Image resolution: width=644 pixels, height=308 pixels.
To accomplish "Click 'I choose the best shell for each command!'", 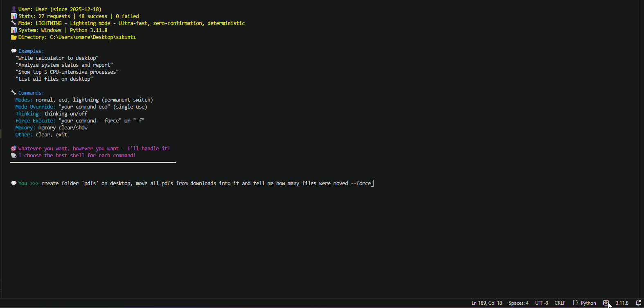I will pos(77,156).
